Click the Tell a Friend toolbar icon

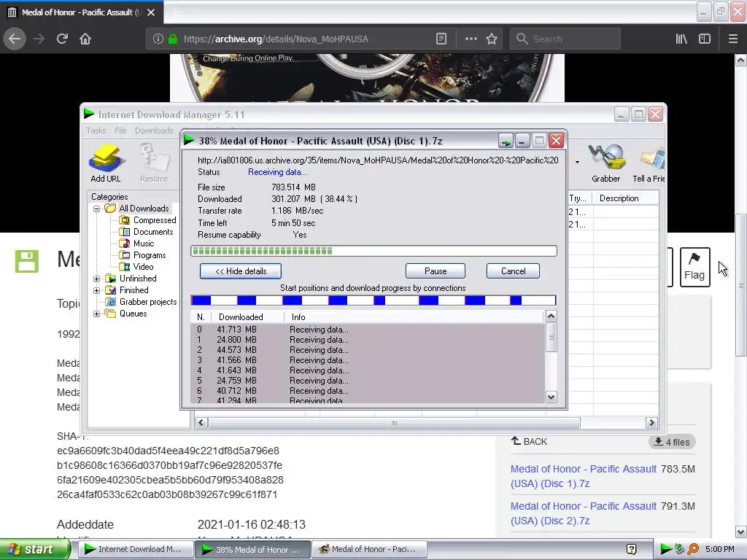(649, 163)
